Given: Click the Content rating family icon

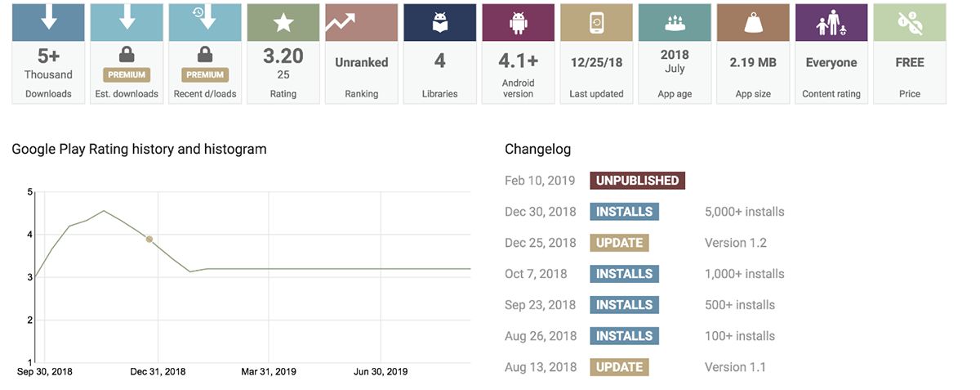Looking at the screenshot, I should [831, 24].
